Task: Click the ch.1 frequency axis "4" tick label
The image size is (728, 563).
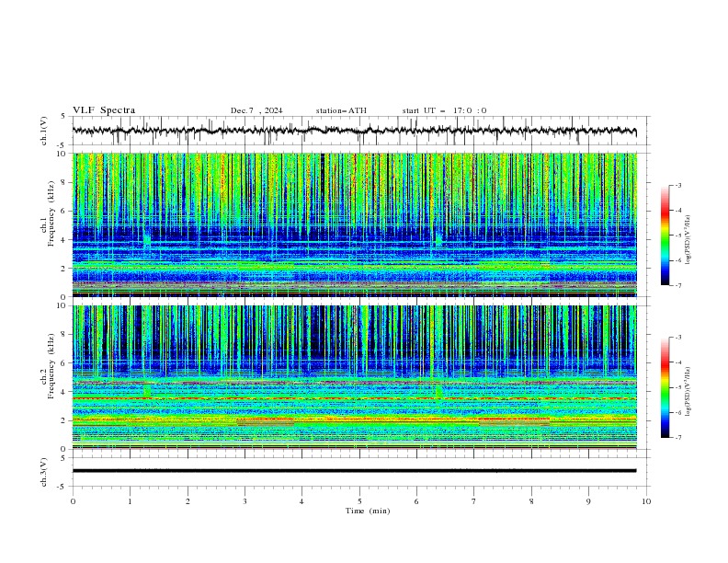Action: [64, 240]
